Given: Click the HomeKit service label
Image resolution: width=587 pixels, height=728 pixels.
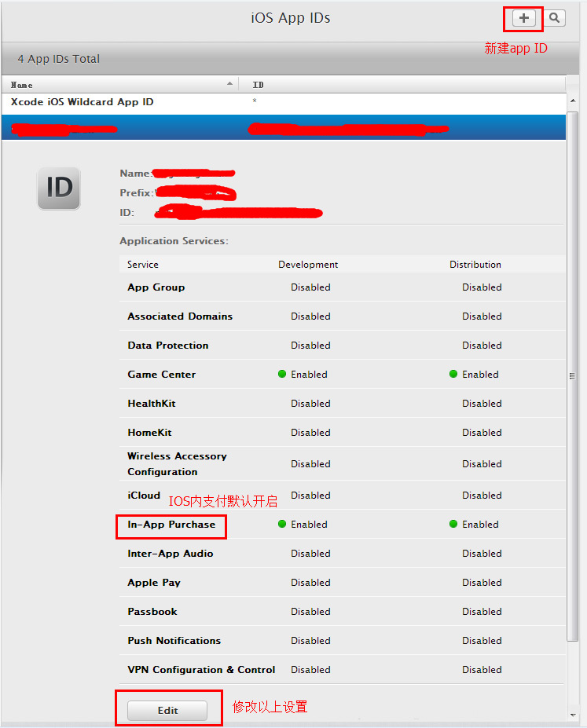Looking at the screenshot, I should tap(149, 433).
